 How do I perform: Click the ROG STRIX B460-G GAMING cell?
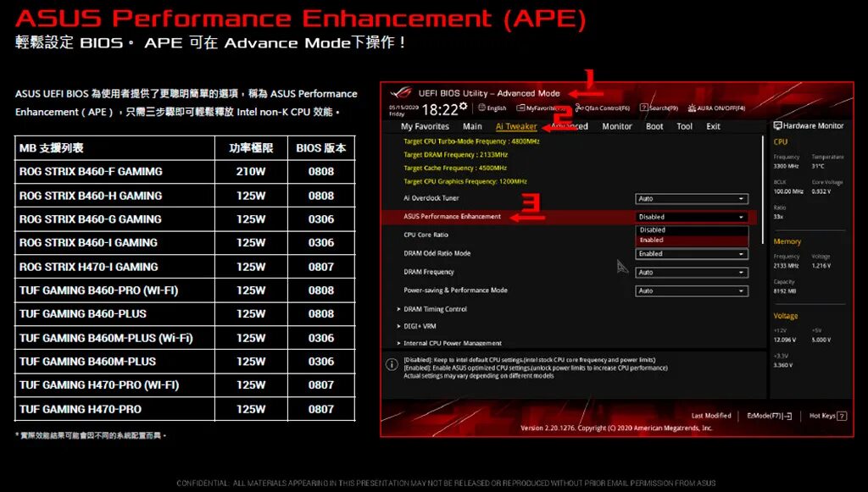coord(114,219)
